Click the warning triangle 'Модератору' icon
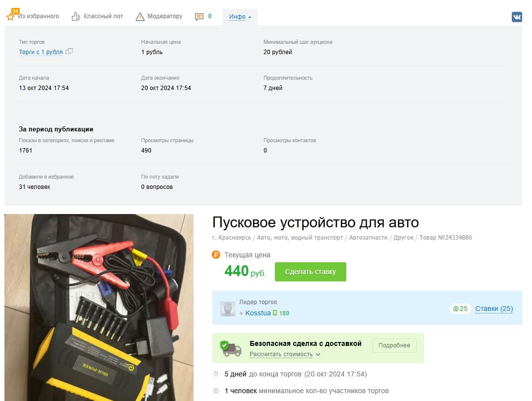This screenshot has width=532, height=401. coord(140,16)
